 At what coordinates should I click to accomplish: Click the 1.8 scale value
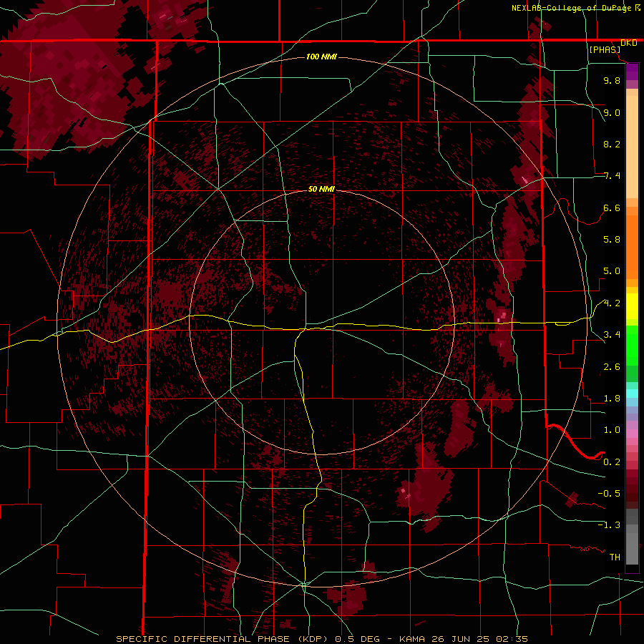(x=612, y=399)
